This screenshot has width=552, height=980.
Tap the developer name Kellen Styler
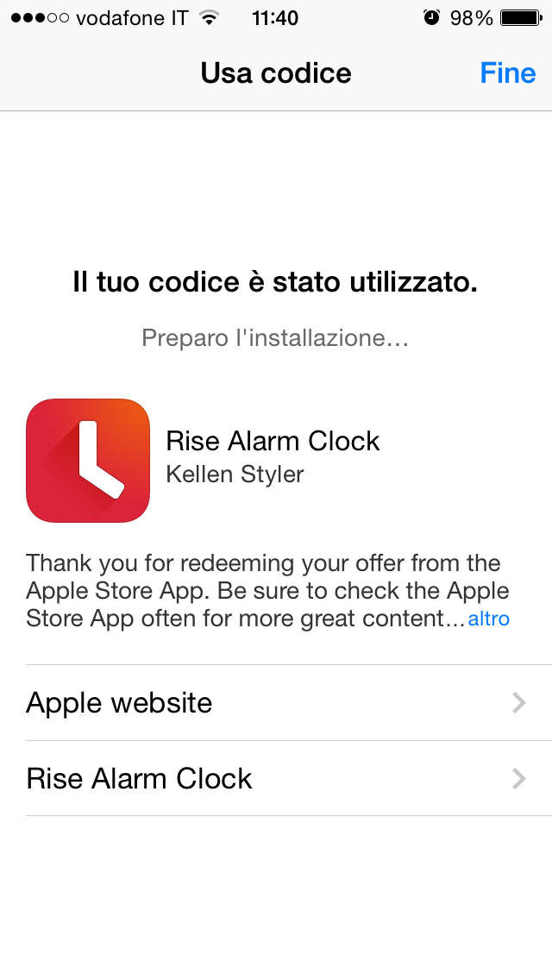point(235,474)
